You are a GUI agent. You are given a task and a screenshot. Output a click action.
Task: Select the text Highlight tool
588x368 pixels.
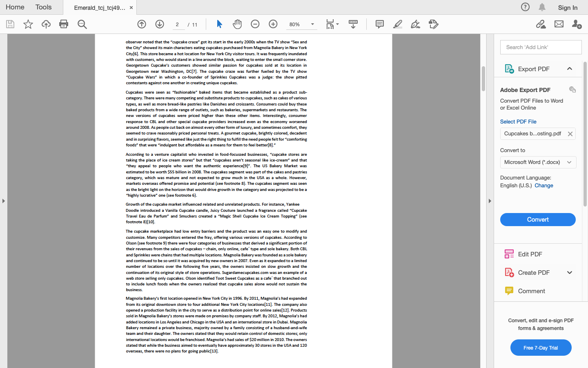click(x=397, y=24)
